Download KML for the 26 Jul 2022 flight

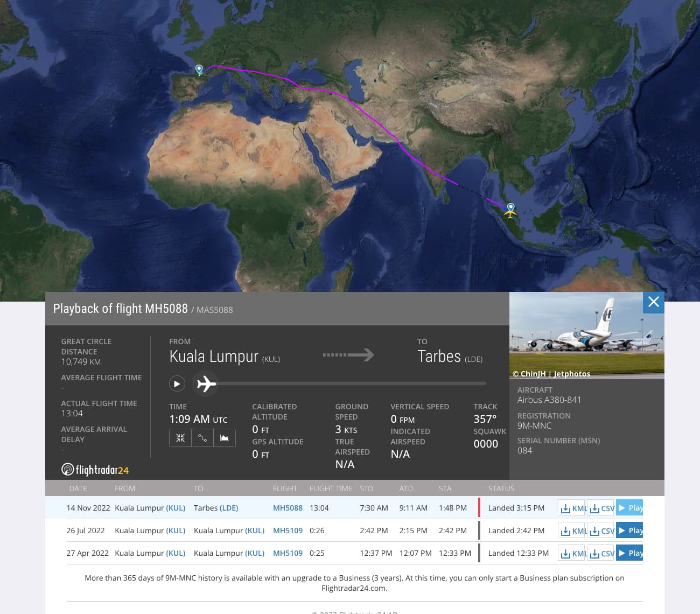point(572,531)
